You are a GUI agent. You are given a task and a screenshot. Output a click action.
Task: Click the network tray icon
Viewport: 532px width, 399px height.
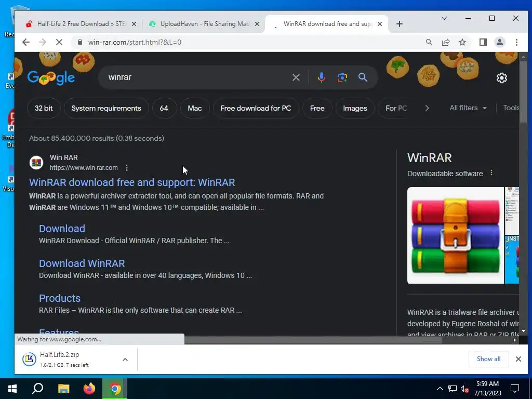coord(453,389)
